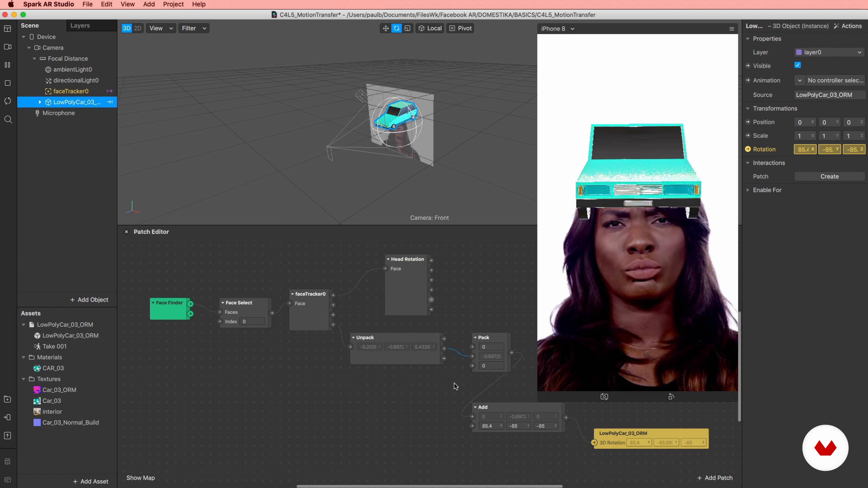This screenshot has width=868, height=488.
Task: Capture preview with the camera snapshot icon
Action: [x=604, y=396]
